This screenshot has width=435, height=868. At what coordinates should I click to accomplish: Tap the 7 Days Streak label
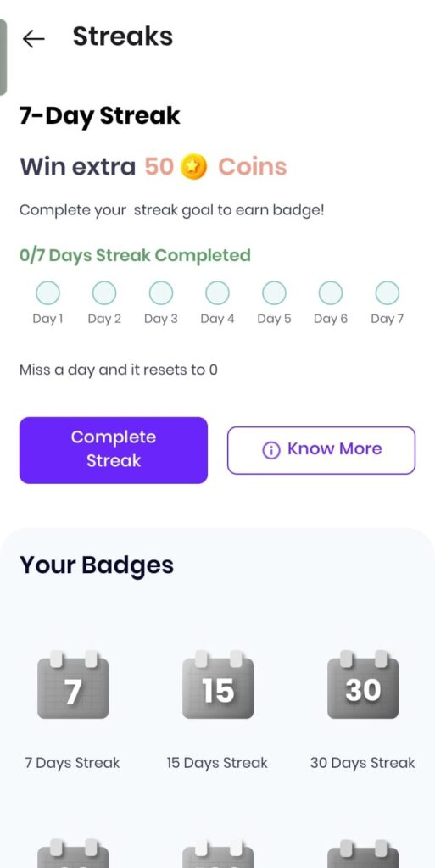[73, 763]
